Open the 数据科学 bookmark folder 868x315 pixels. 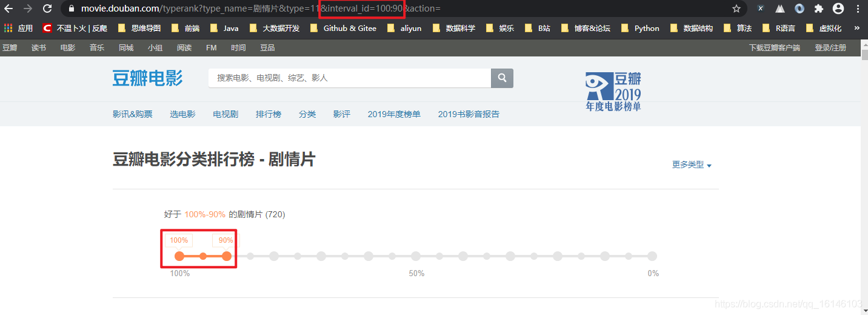[x=453, y=28]
